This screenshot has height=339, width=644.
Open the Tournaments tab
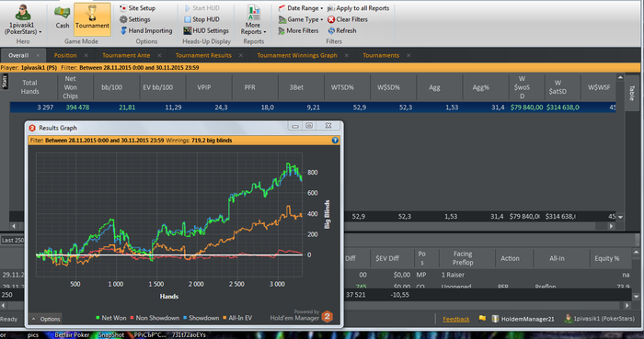point(381,55)
